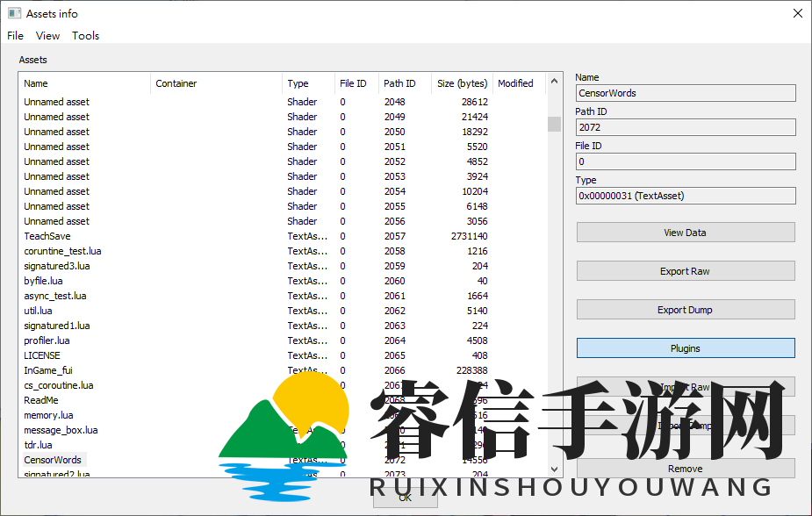Click the Export Raw button
Viewport: 812px width, 516px height.
tap(685, 270)
